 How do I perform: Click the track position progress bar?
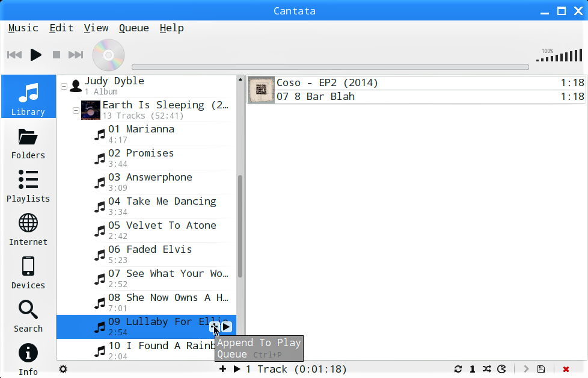(x=330, y=67)
